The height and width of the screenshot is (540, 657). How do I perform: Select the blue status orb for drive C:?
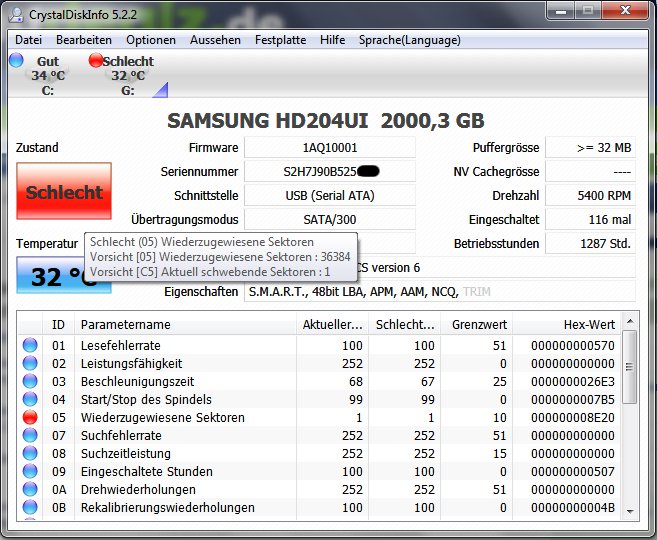[x=16, y=60]
